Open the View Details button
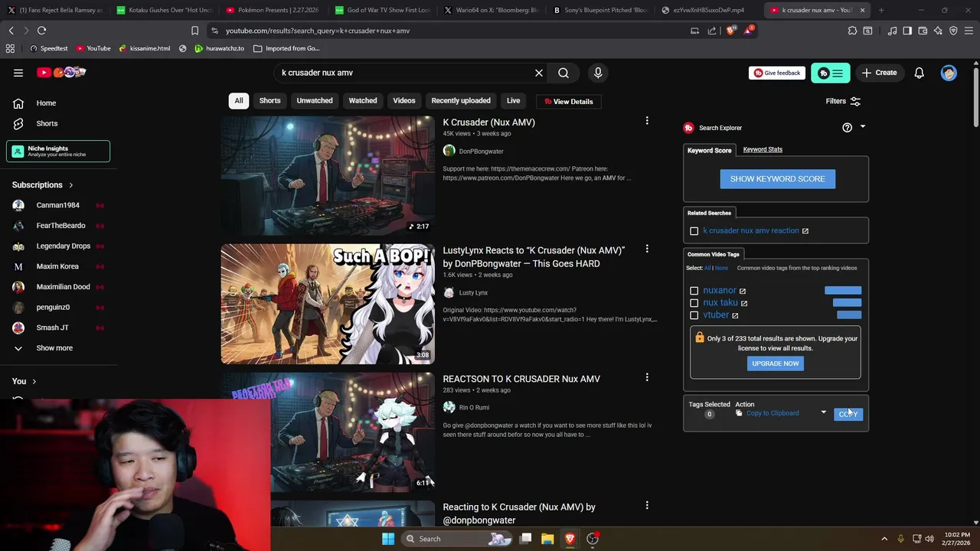 point(569,101)
